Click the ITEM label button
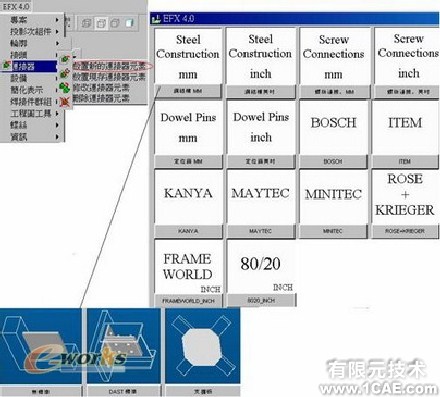 coord(405,162)
